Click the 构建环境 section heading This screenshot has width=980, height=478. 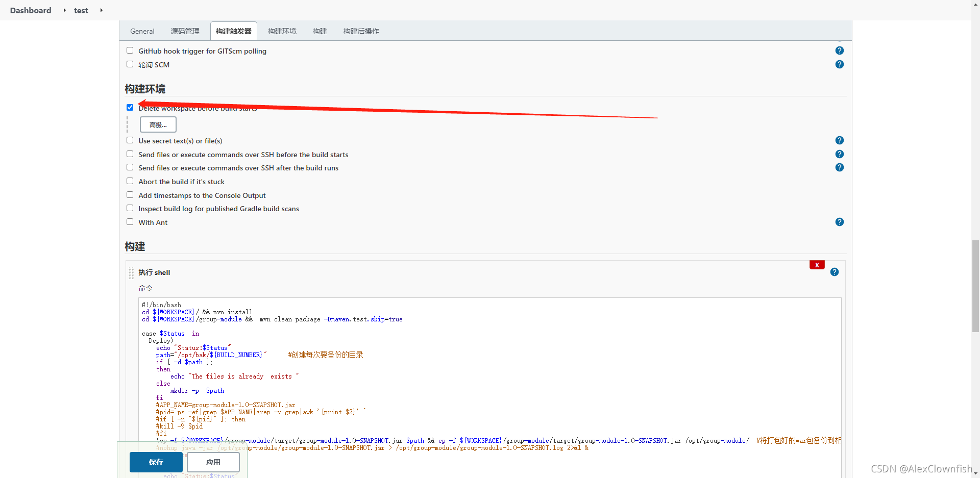pos(145,89)
